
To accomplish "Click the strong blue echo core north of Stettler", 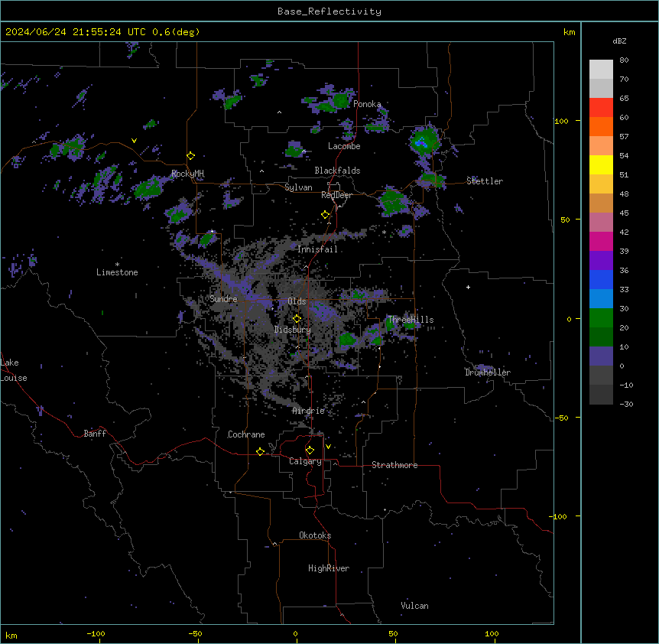I will pos(421,144).
